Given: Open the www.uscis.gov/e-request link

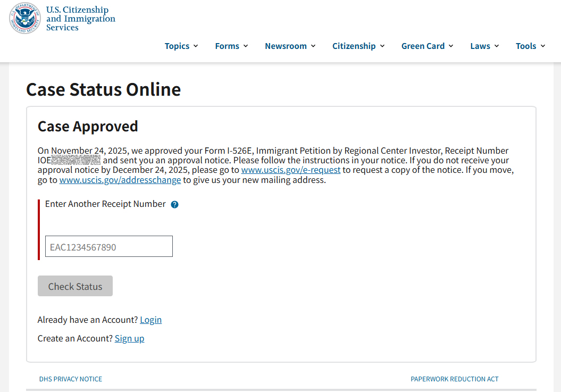Looking at the screenshot, I should (291, 170).
